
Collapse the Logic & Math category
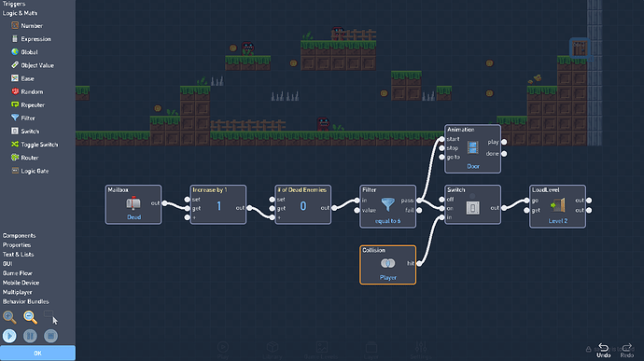pyautogui.click(x=20, y=13)
